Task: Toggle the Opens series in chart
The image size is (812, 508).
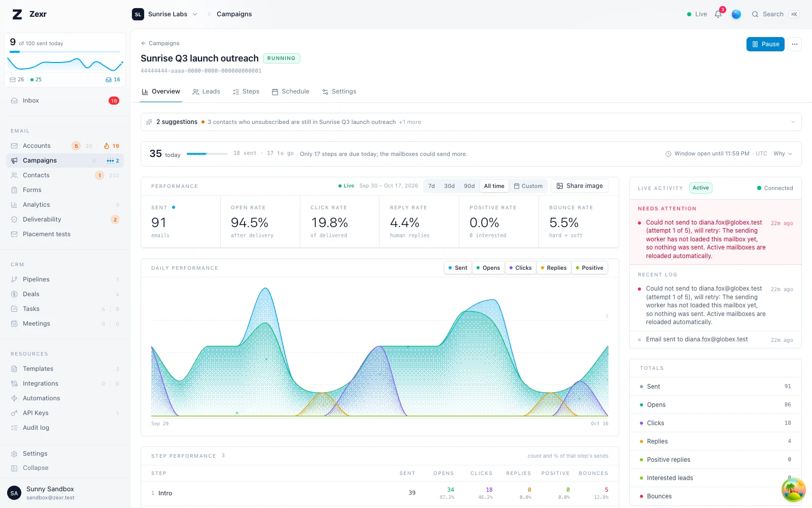Action: pyautogui.click(x=488, y=268)
